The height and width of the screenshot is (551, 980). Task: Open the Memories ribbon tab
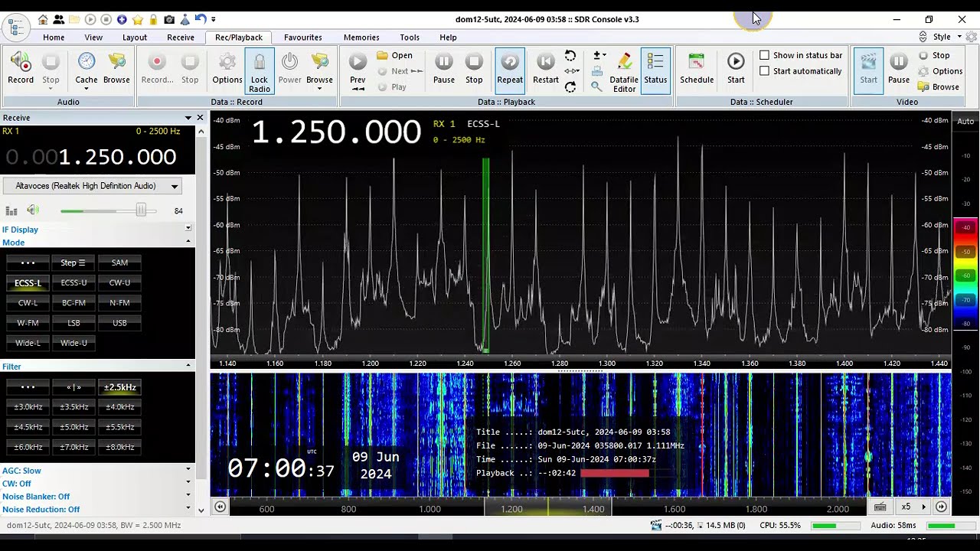(x=361, y=37)
